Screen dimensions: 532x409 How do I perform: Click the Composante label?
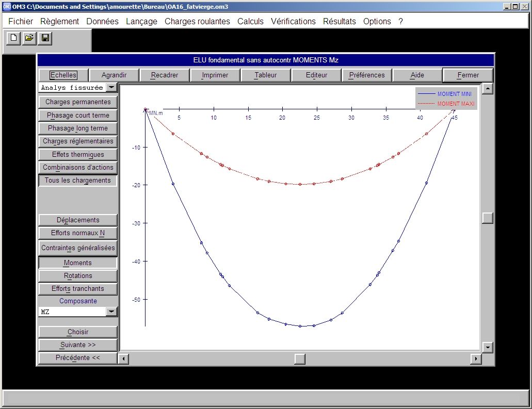pyautogui.click(x=78, y=301)
